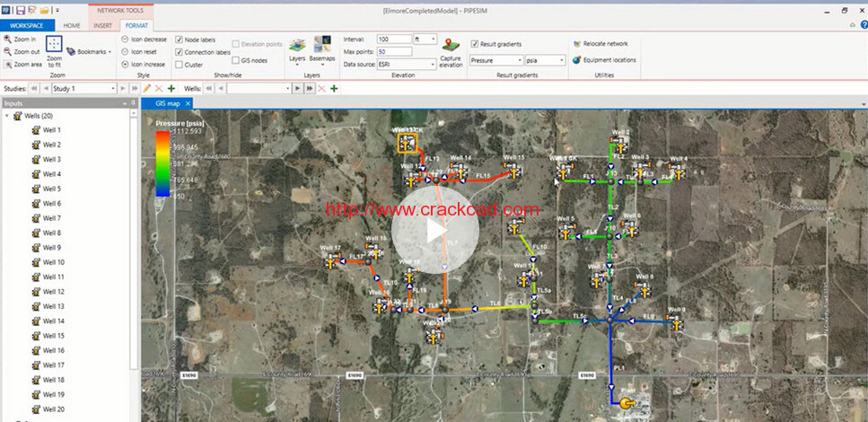Select the FORMAT tab
The width and height of the screenshot is (868, 422).
[136, 25]
